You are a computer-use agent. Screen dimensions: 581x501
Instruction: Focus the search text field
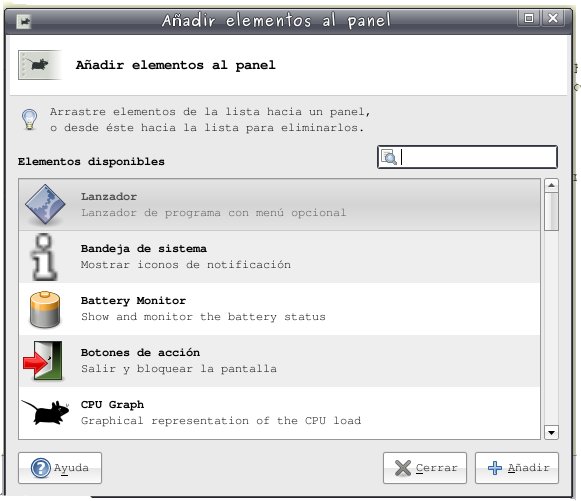(467, 157)
